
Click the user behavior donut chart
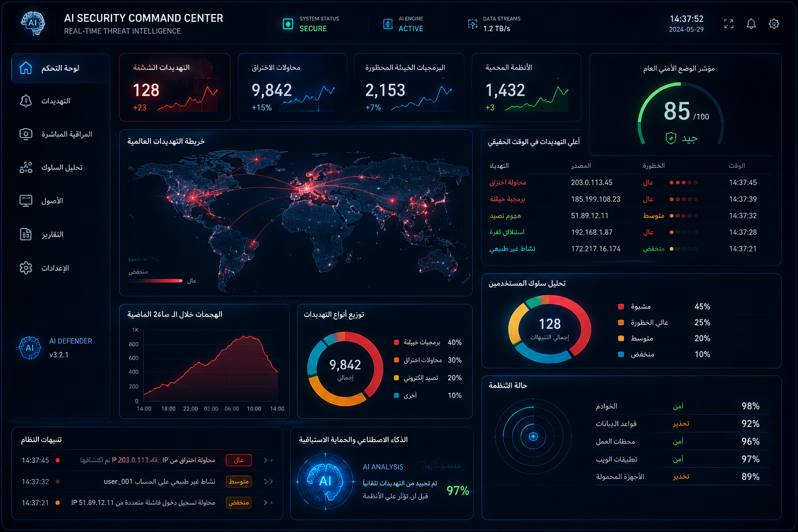click(x=550, y=329)
